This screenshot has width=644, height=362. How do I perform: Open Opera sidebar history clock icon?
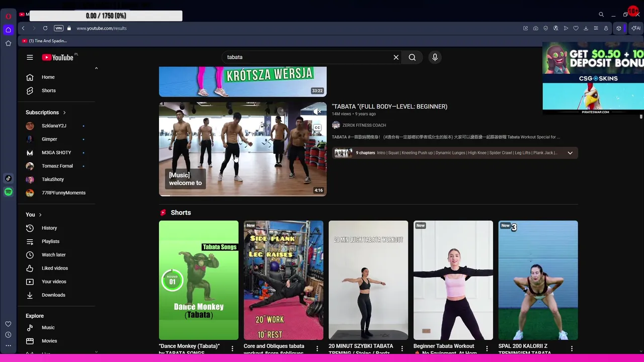coord(8,335)
